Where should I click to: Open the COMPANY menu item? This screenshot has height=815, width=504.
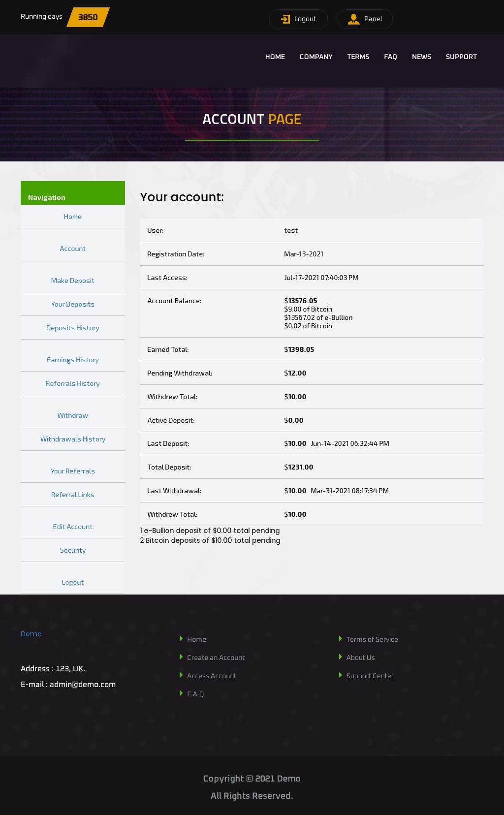click(x=316, y=57)
